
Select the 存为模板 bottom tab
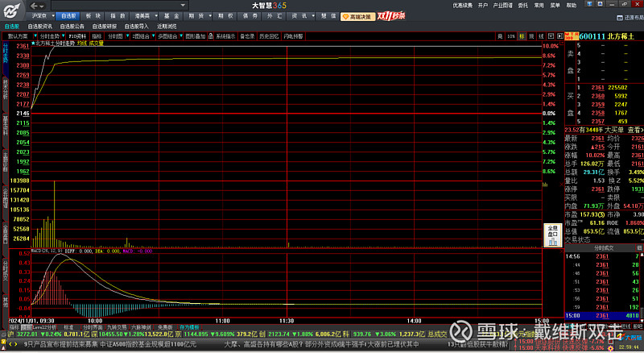pos(189,327)
